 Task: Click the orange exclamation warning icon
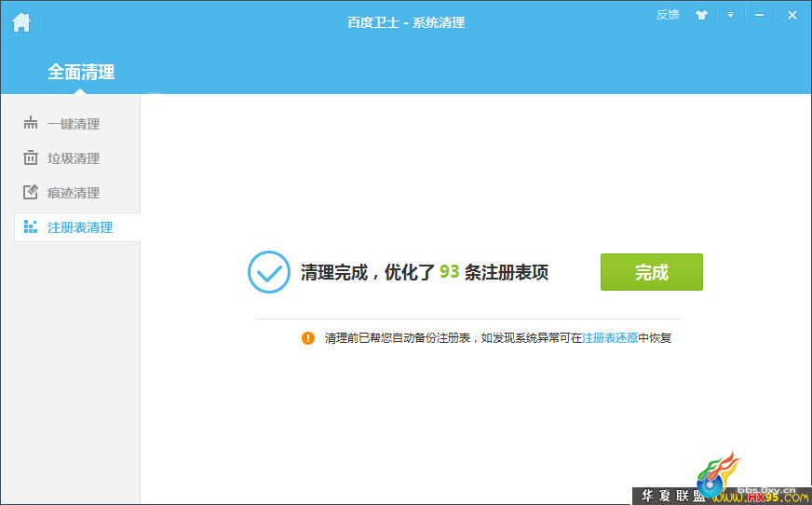click(308, 338)
